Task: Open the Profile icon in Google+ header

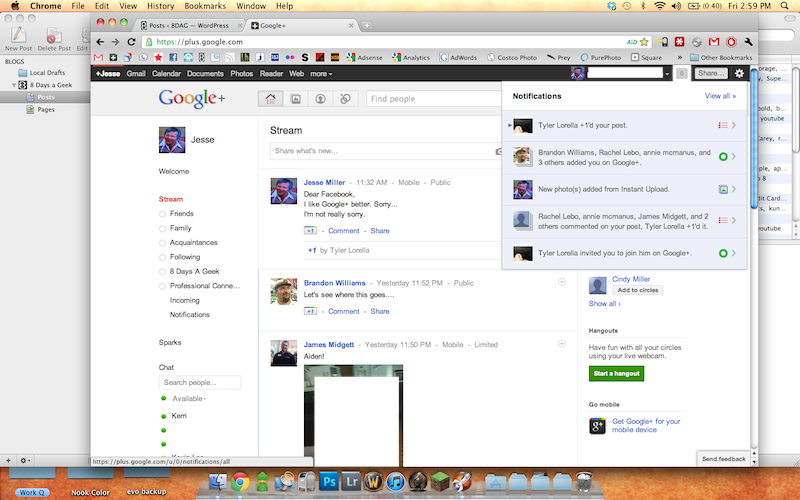Action: click(320, 98)
